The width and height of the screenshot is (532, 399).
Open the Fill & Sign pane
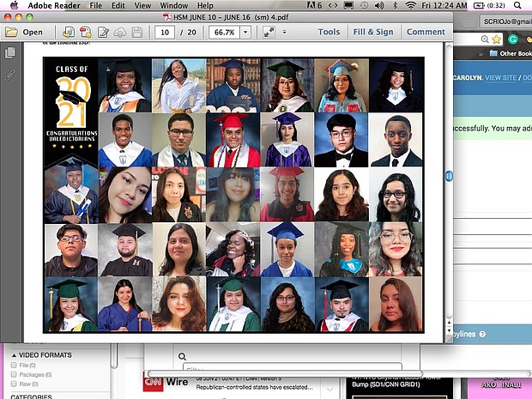[373, 32]
